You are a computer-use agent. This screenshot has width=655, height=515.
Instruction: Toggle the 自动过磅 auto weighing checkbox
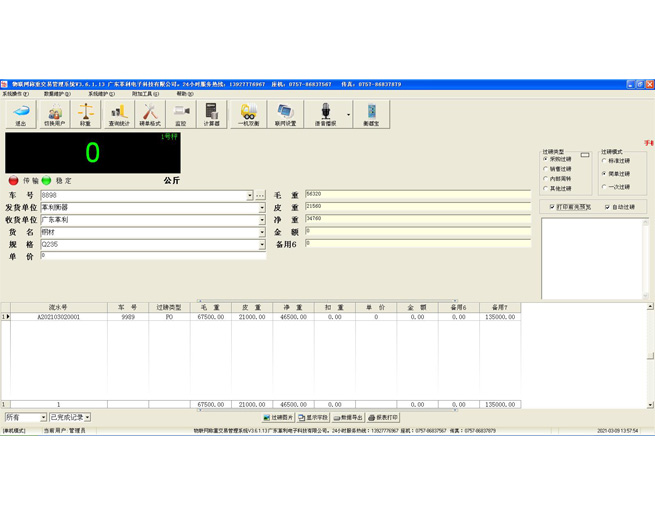(x=607, y=207)
